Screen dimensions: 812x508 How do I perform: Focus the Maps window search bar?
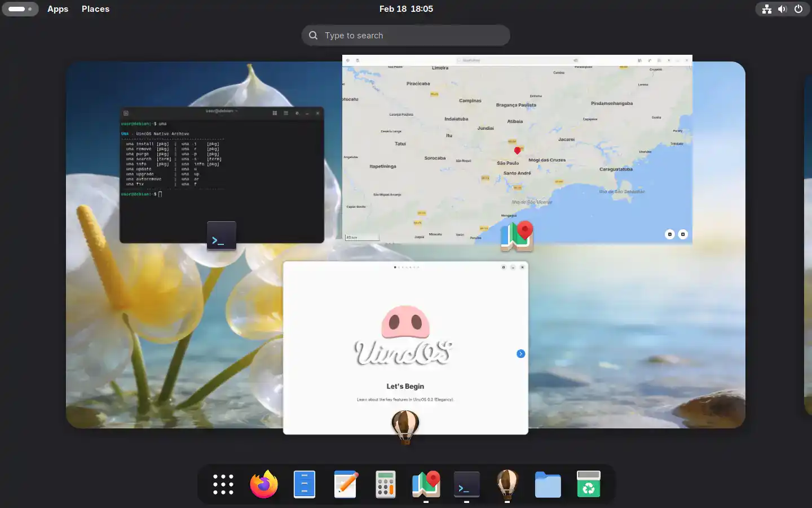(517, 60)
